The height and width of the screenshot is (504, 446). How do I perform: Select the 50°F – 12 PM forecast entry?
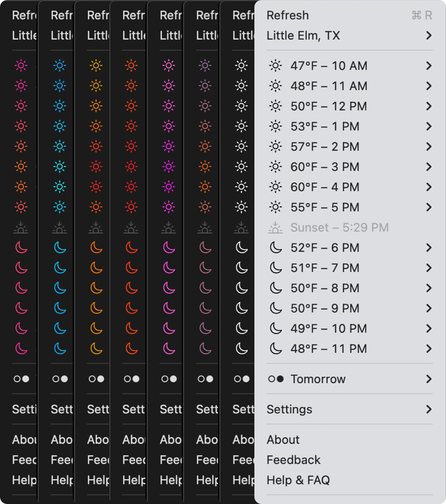click(329, 106)
